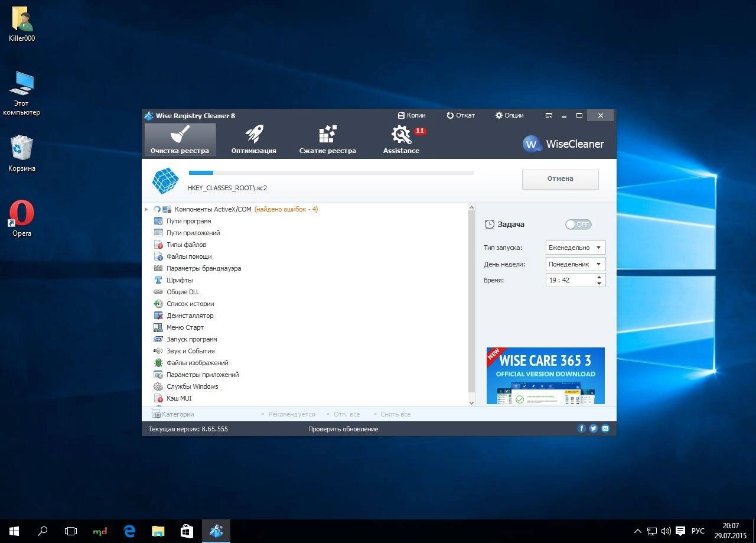Click the Рекомендуется link
The height and width of the screenshot is (543, 756).
pyautogui.click(x=292, y=414)
